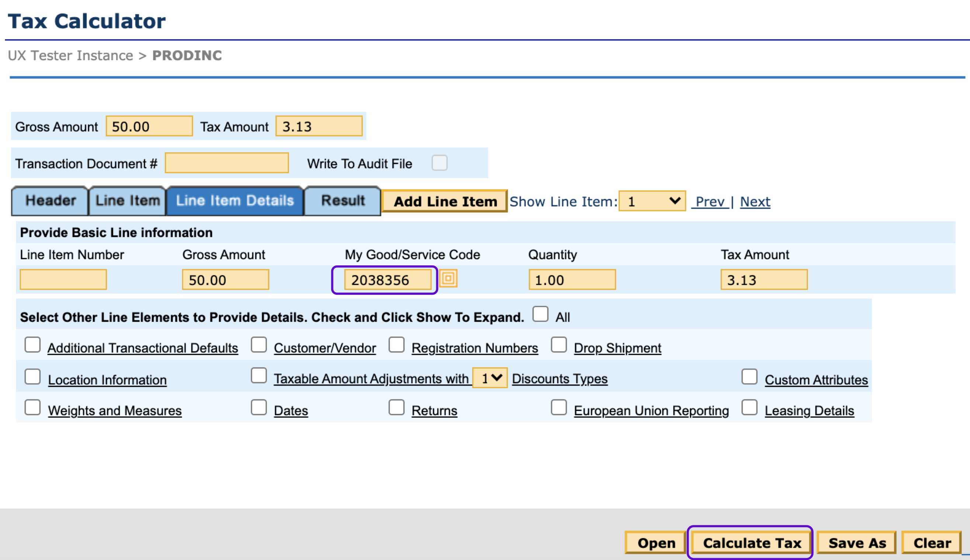Click the Save As button

pyautogui.click(x=857, y=543)
